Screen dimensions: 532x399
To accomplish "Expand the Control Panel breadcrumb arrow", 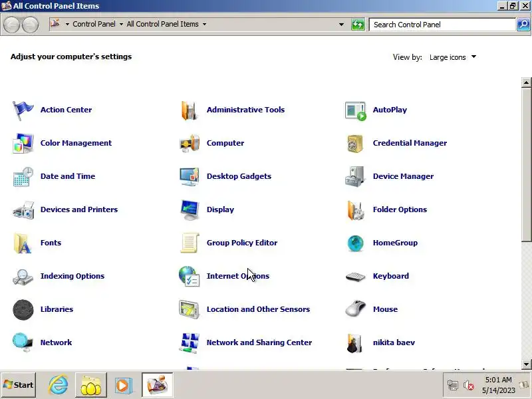I will (121, 24).
